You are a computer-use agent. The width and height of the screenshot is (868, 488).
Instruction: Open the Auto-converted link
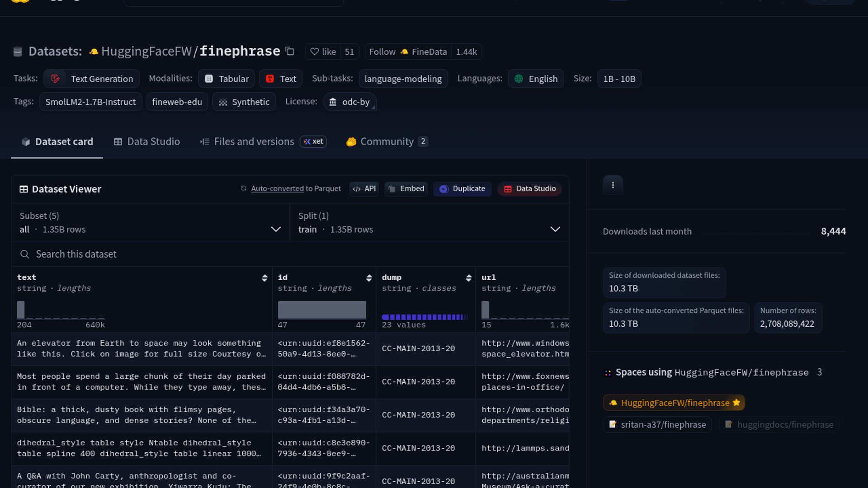point(277,189)
